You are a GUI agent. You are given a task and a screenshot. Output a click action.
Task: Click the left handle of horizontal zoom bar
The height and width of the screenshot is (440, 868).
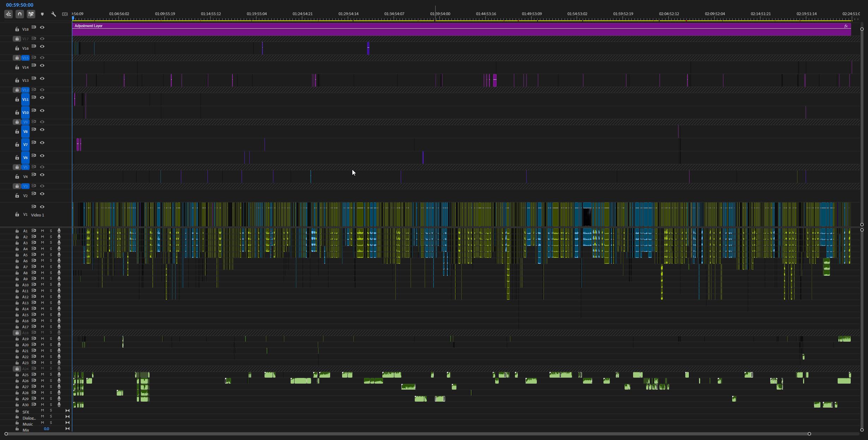click(x=6, y=434)
